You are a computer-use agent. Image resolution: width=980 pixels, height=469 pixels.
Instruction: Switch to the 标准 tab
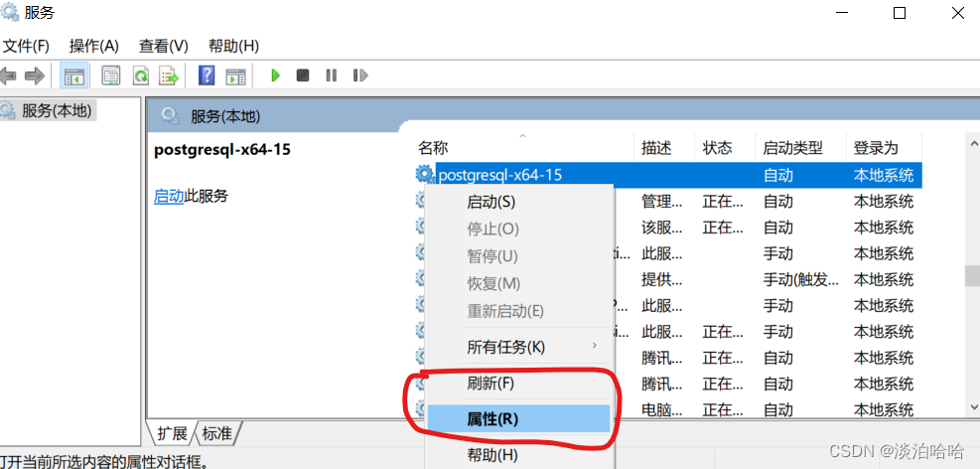click(217, 433)
